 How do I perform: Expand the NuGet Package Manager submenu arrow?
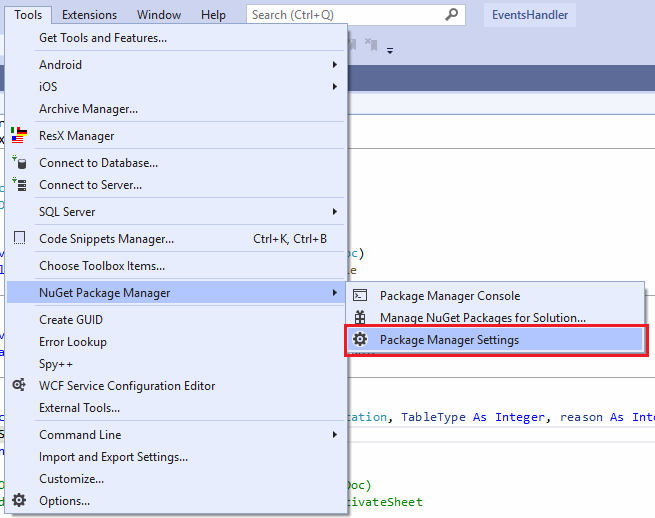[335, 292]
